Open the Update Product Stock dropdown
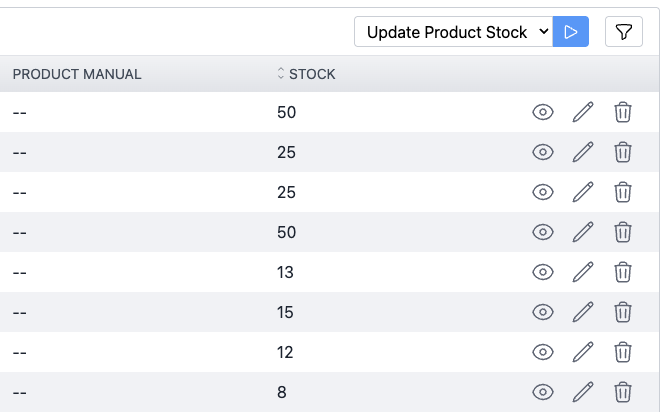Image resolution: width=671 pixels, height=412 pixels. coord(454,32)
